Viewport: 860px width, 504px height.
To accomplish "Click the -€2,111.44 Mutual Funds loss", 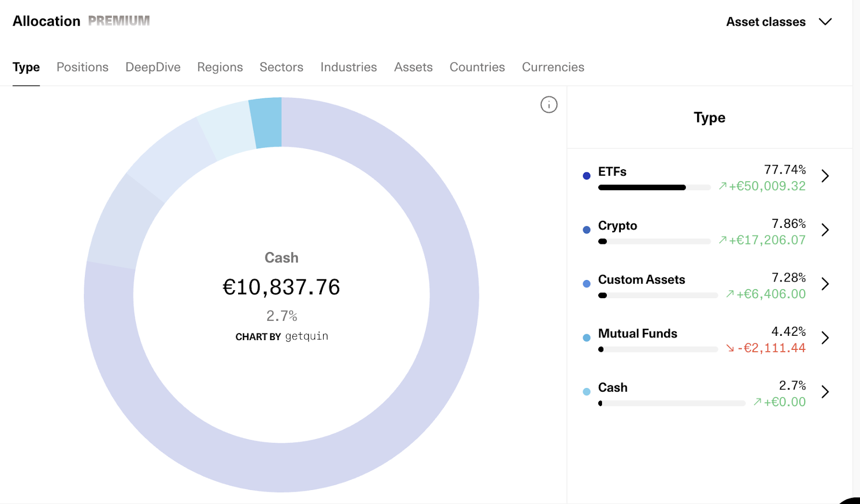I will 771,348.
